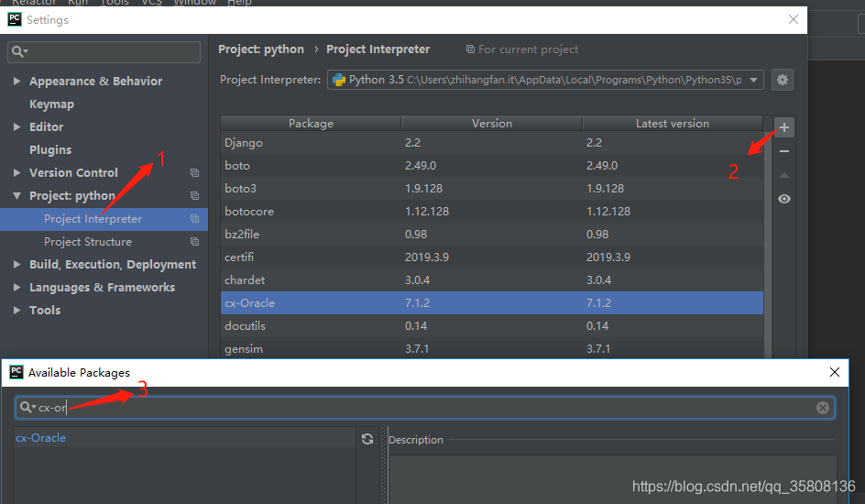The height and width of the screenshot is (504, 865).
Task: Select the gensim package row
Action: [491, 348]
